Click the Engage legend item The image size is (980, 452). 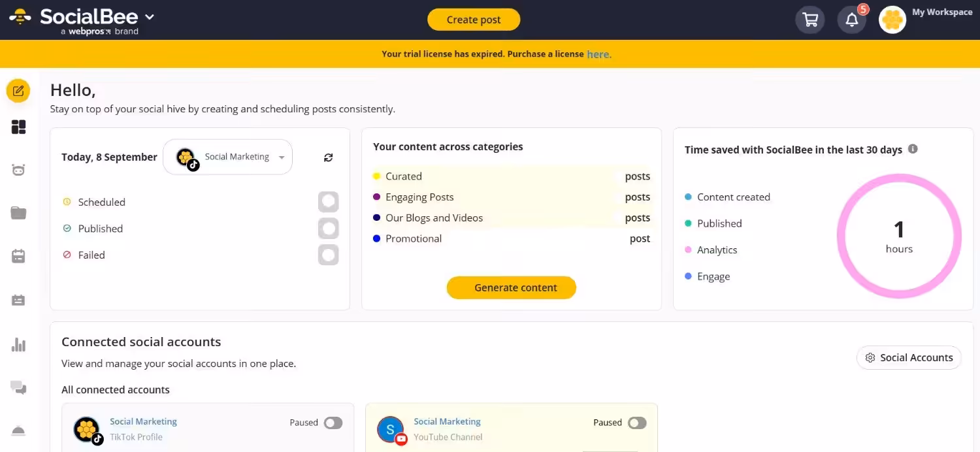point(707,276)
